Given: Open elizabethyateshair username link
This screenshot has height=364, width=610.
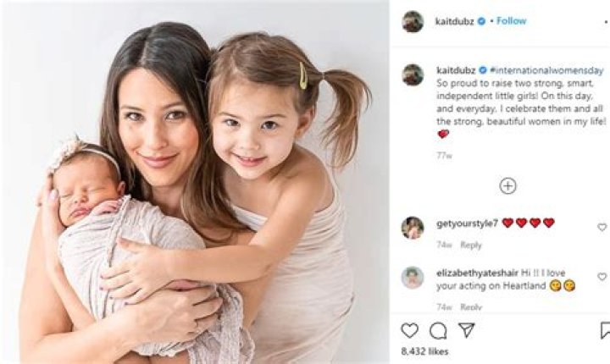Looking at the screenshot, I should [x=476, y=273].
